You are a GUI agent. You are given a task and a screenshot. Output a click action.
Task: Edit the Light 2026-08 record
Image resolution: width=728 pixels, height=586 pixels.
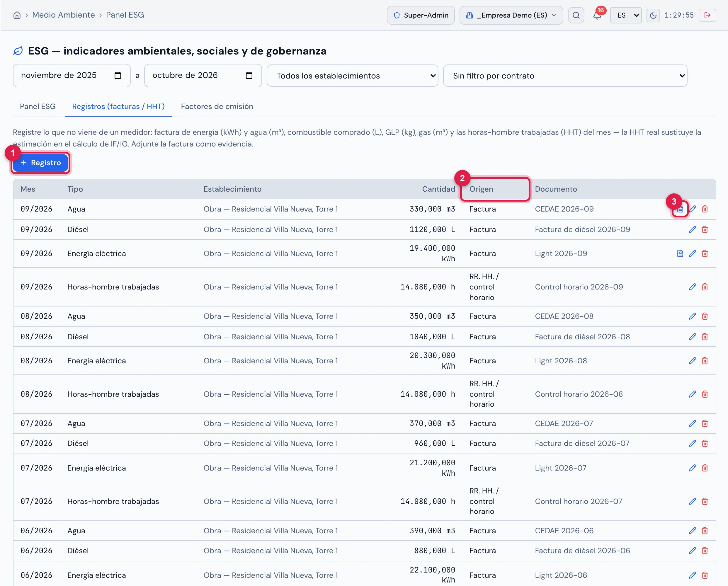tap(693, 361)
